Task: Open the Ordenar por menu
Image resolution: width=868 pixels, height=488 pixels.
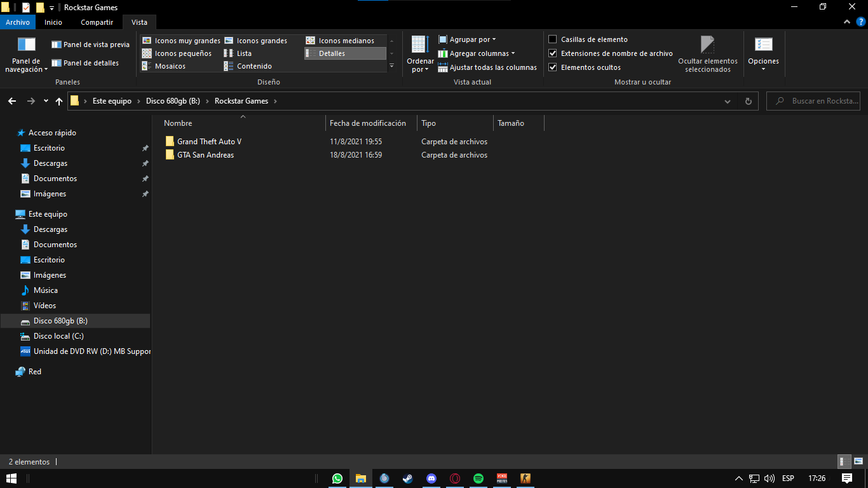Action: click(x=420, y=55)
